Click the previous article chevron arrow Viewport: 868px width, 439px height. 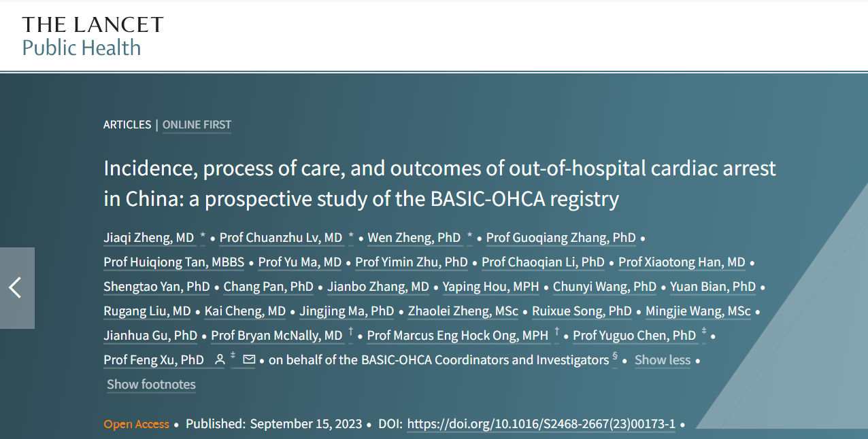(16, 288)
